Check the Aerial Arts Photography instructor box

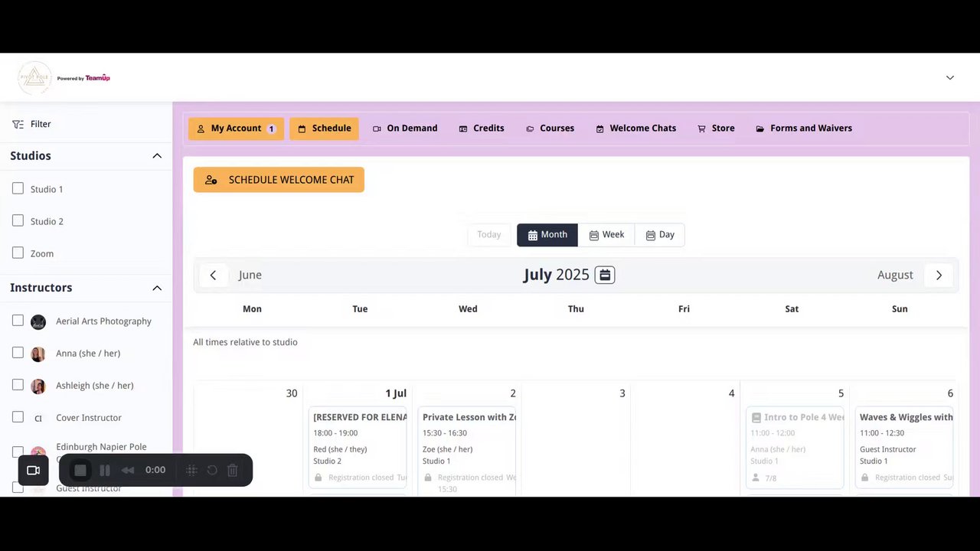pyautogui.click(x=18, y=321)
